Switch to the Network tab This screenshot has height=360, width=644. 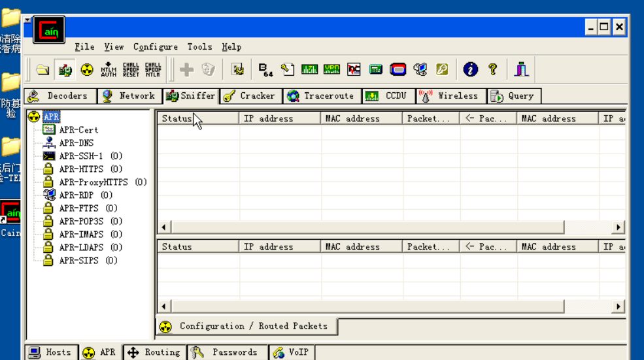tap(130, 96)
